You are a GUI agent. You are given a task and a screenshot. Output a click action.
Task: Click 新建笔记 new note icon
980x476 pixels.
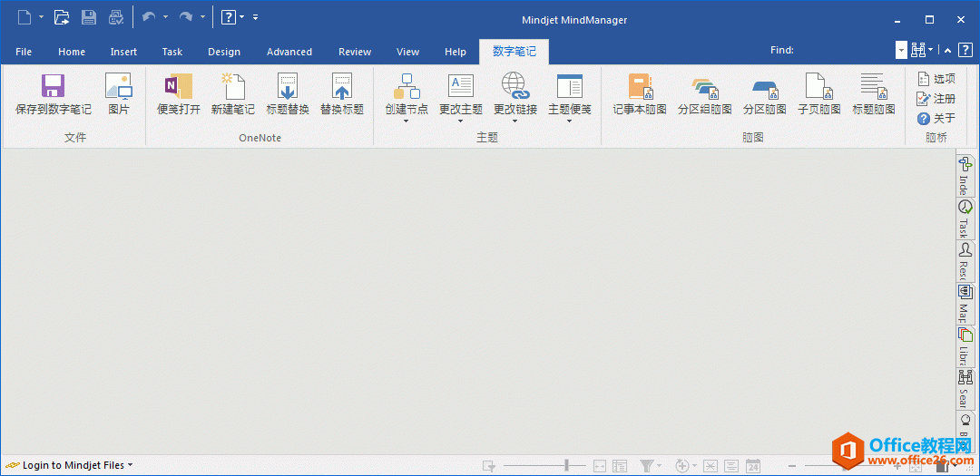coord(233,85)
